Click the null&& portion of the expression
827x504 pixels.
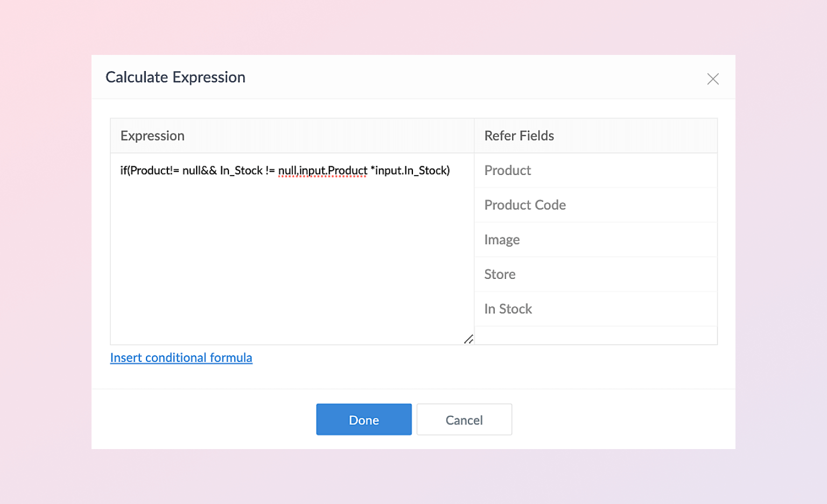(x=199, y=171)
